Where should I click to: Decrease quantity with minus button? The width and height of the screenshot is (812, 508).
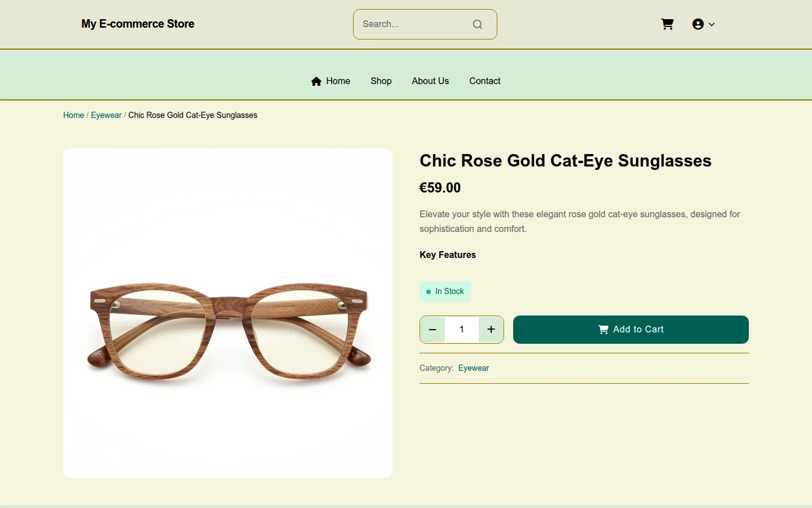433,330
